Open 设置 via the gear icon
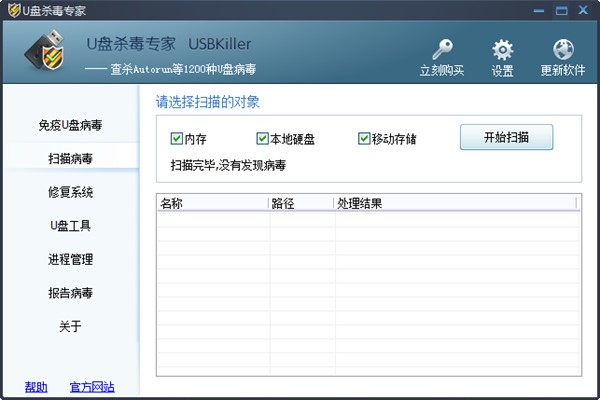 [502, 50]
